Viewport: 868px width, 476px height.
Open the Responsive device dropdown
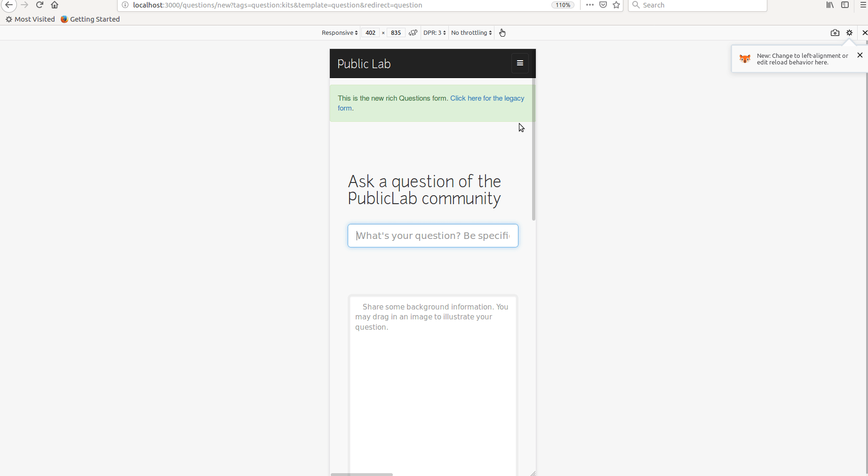click(340, 33)
